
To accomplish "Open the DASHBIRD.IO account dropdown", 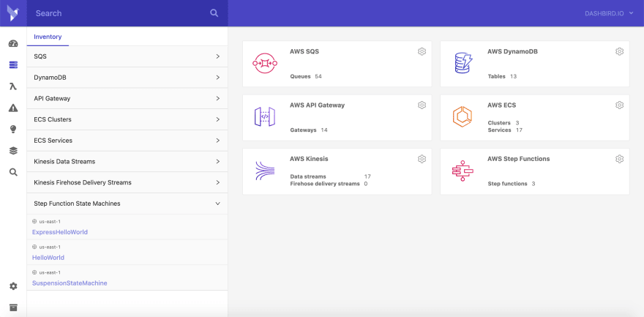I will click(x=609, y=14).
